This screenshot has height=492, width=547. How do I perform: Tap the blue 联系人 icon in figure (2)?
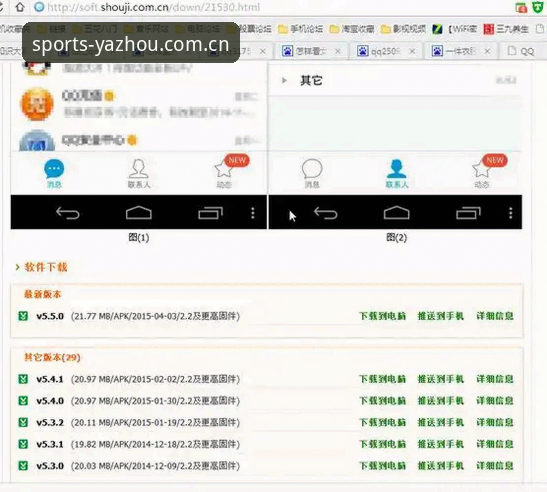tap(397, 169)
